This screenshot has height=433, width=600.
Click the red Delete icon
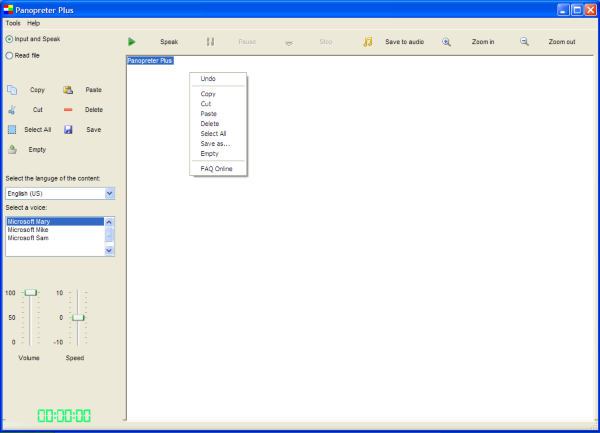pyautogui.click(x=68, y=109)
